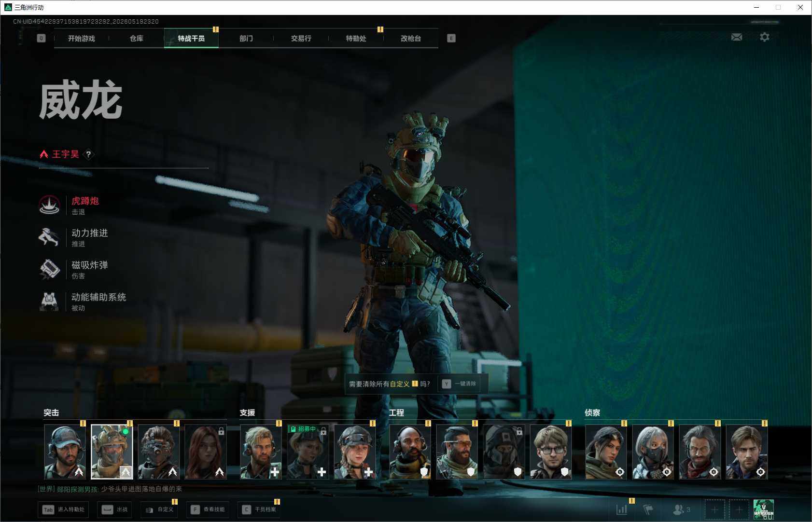812x522 pixels.
Task: Click the 侦察 class heading
Action: point(592,413)
